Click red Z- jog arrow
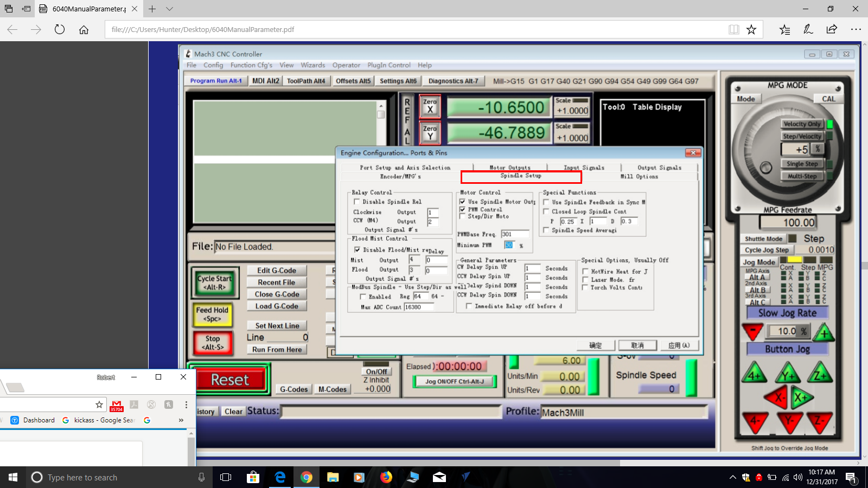The height and width of the screenshot is (488, 868). pos(820,422)
